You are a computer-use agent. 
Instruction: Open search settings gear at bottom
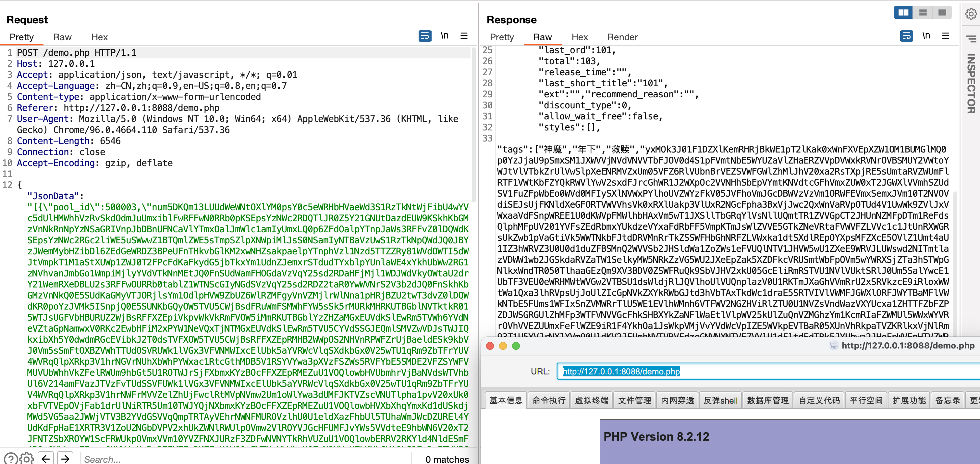click(27, 458)
